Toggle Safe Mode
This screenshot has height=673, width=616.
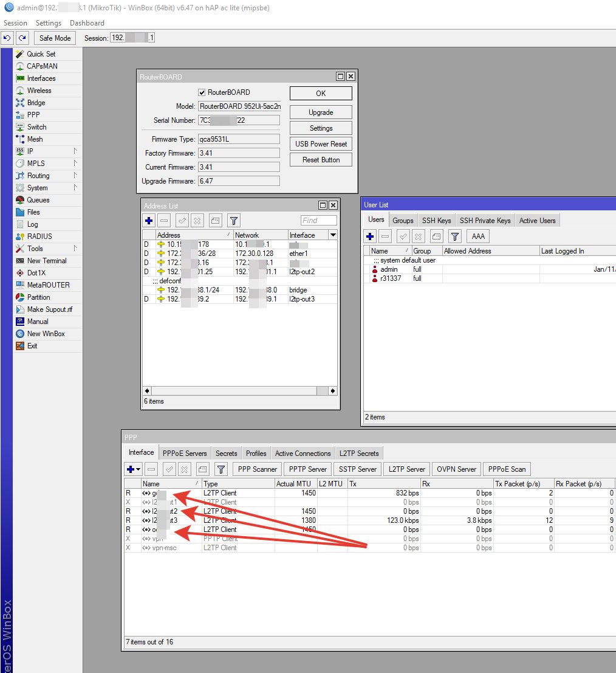(x=55, y=38)
